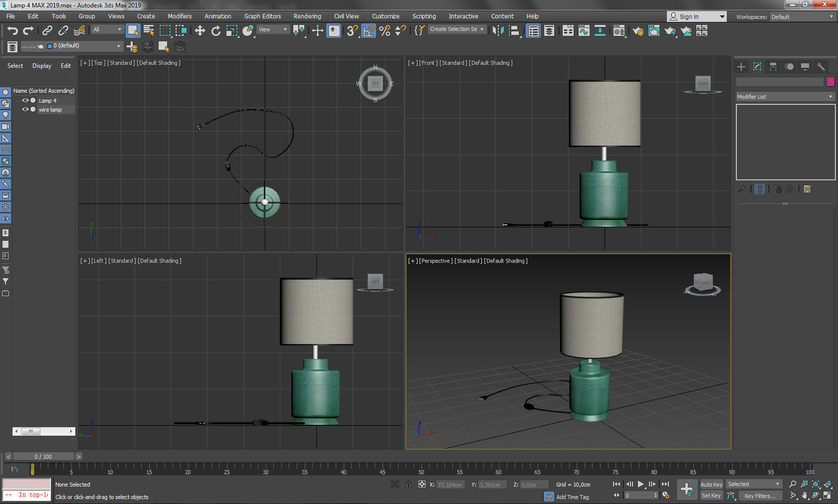Screen dimensions: 838x504
Task: Open reference coordinate View dropdown
Action: pyautogui.click(x=273, y=29)
